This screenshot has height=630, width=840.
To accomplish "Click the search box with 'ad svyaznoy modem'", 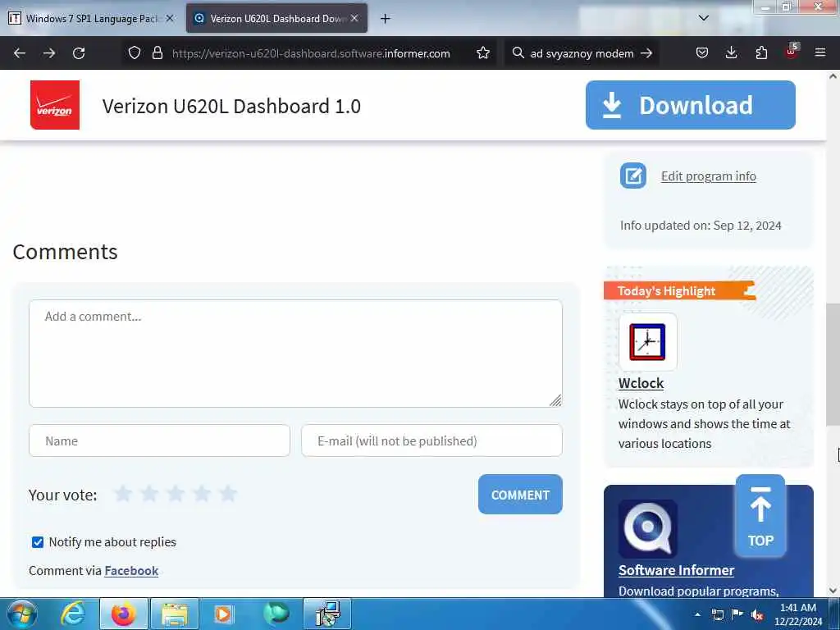I will click(582, 53).
